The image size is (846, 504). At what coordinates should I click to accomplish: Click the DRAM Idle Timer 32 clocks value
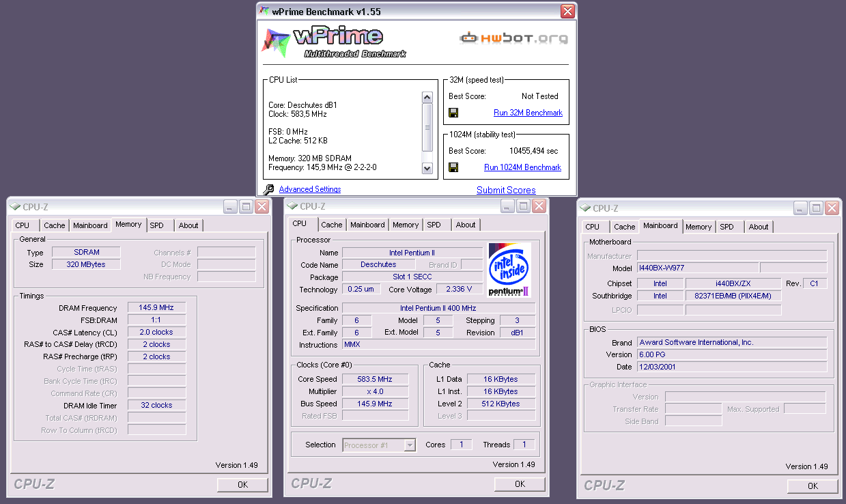click(156, 406)
